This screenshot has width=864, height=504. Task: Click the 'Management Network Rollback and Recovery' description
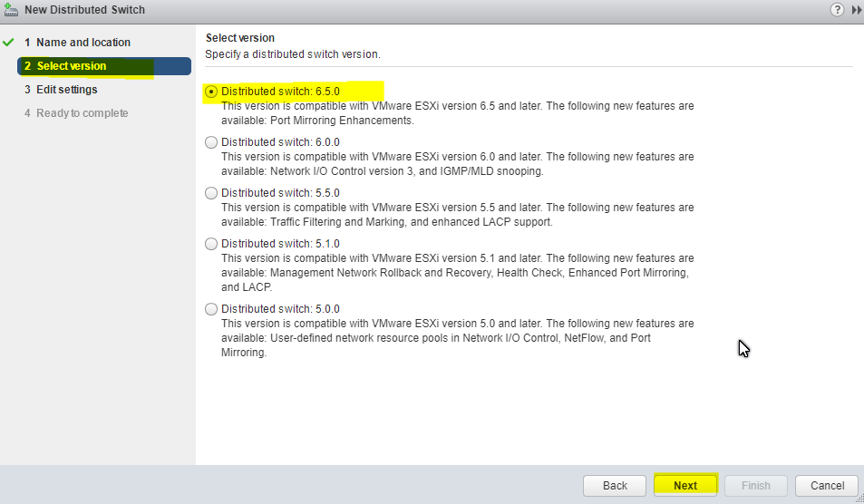pos(381,273)
